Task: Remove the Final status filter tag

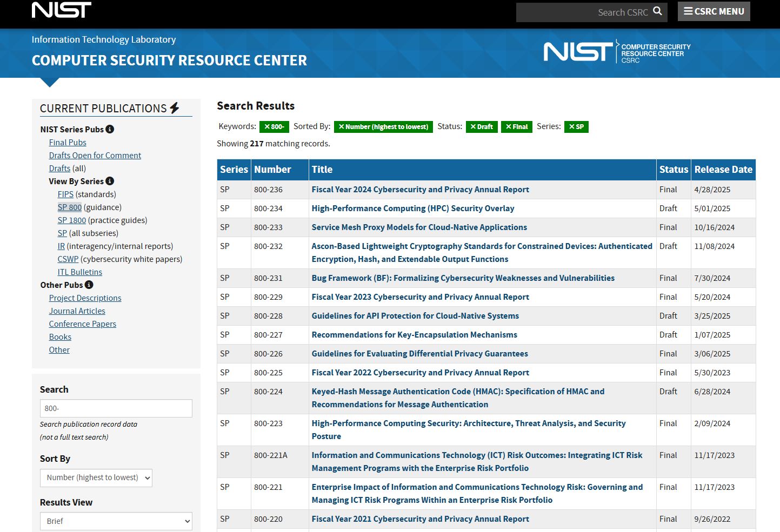Action: (517, 127)
